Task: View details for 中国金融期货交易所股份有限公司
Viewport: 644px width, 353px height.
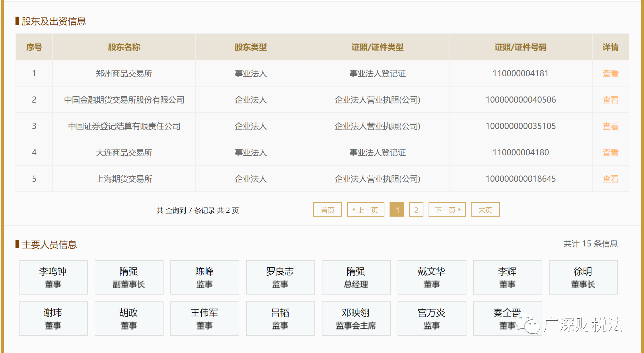Action: coord(610,100)
